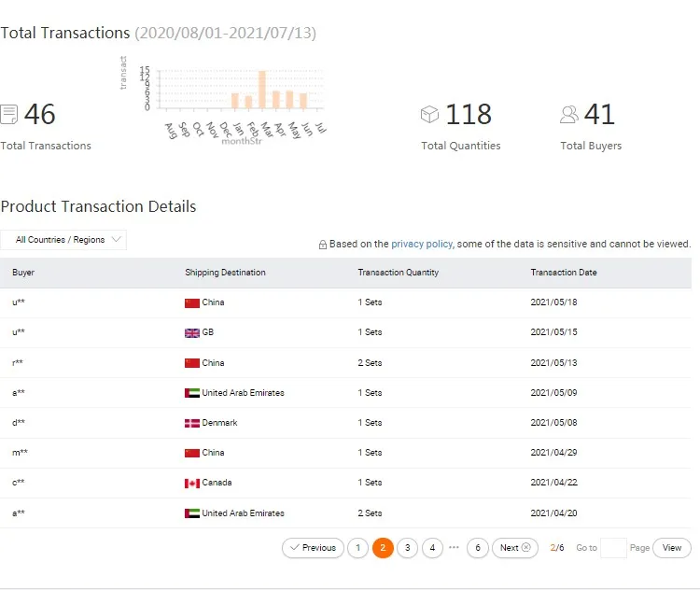Click the Denmark flag icon
Viewport: 700px width, 590px height.
192,423
